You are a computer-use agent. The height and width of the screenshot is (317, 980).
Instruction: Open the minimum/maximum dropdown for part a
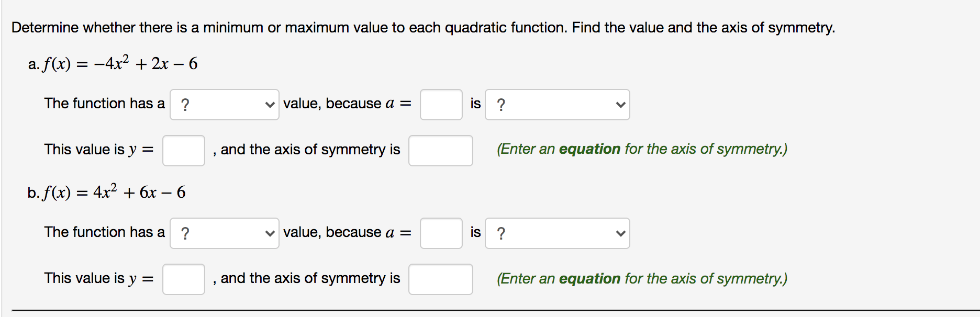224,104
